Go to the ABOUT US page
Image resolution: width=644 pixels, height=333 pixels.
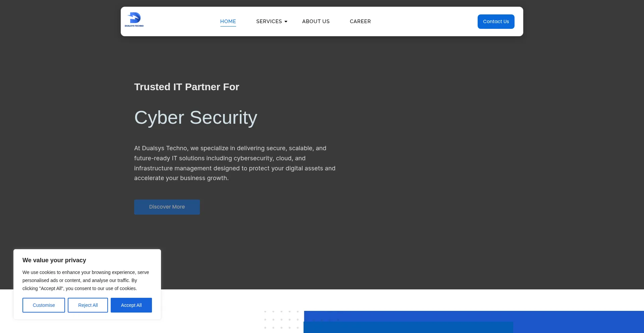[x=316, y=21]
